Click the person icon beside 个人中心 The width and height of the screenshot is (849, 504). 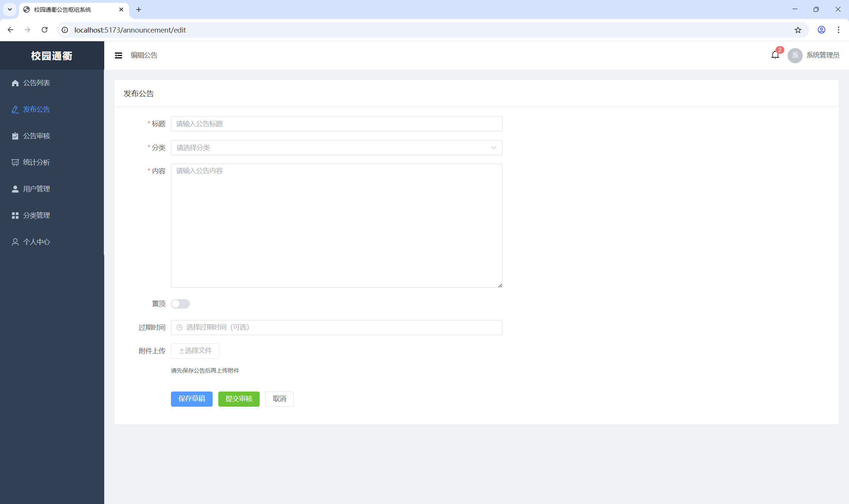pos(15,242)
